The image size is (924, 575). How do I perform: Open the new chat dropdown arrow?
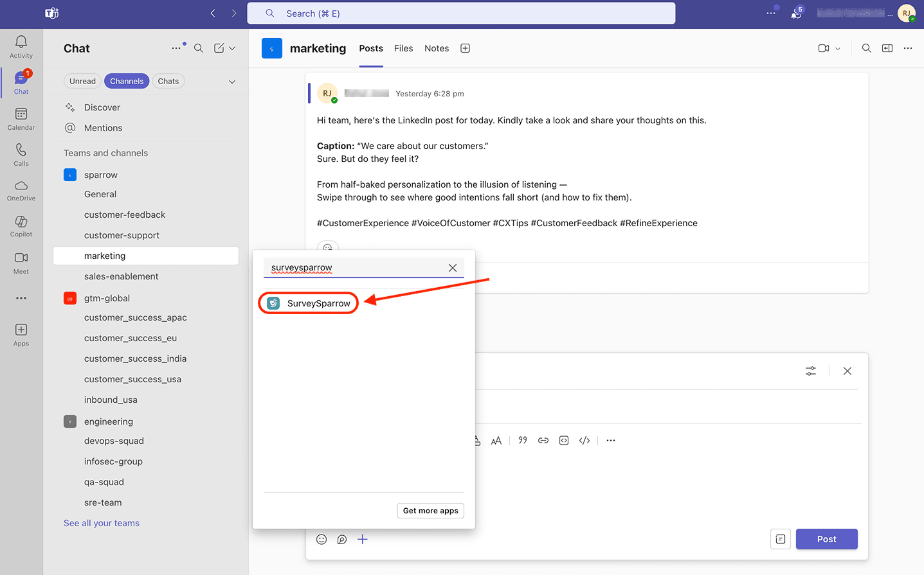[232, 48]
